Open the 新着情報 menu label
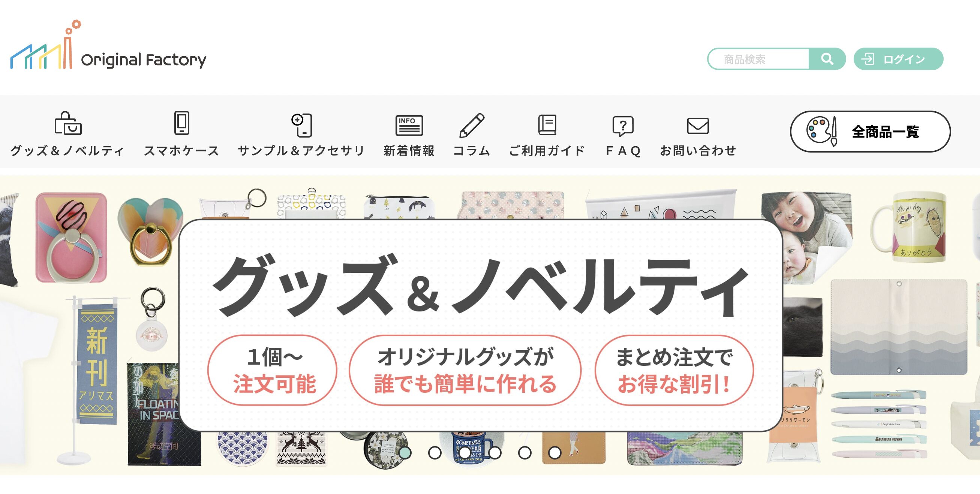The height and width of the screenshot is (494, 980). coord(409,151)
